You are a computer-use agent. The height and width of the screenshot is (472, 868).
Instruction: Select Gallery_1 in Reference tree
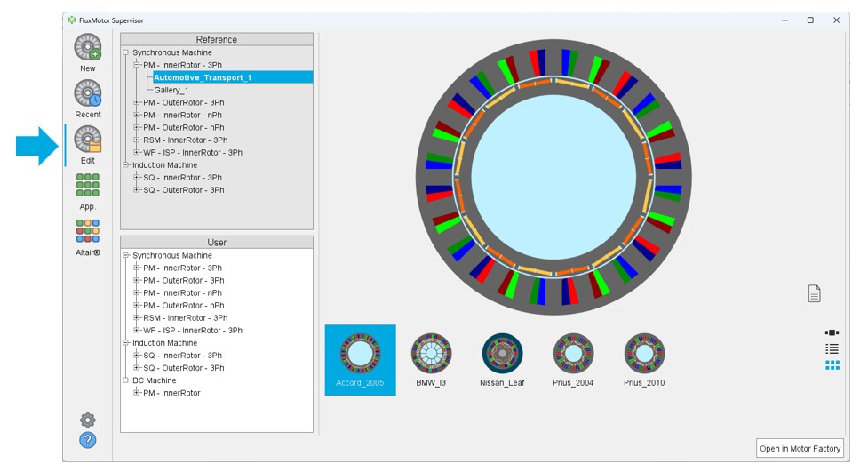click(x=171, y=90)
